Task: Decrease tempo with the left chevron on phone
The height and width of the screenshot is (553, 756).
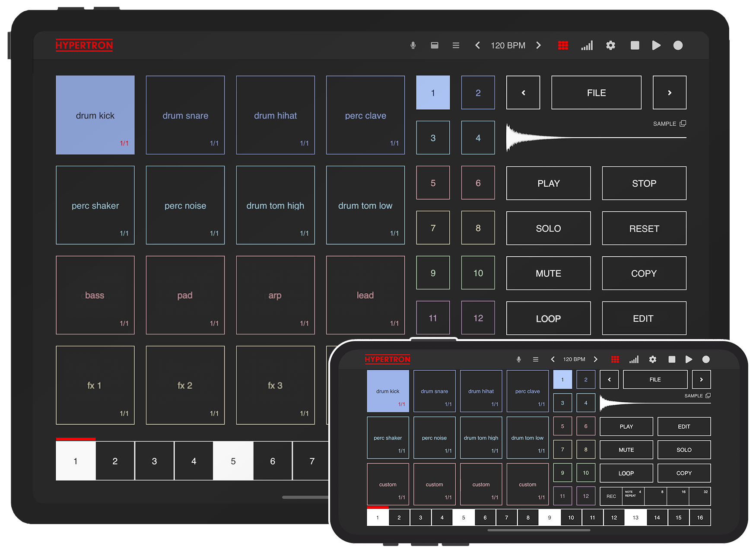Action: coord(553,359)
